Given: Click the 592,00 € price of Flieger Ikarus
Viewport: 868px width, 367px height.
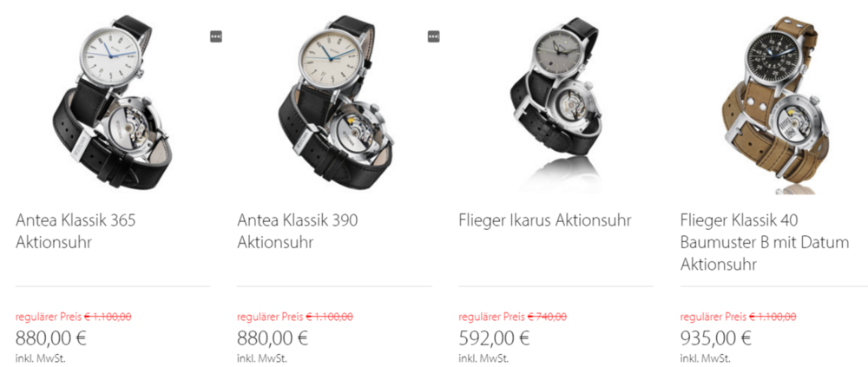Looking at the screenshot, I should point(495,338).
